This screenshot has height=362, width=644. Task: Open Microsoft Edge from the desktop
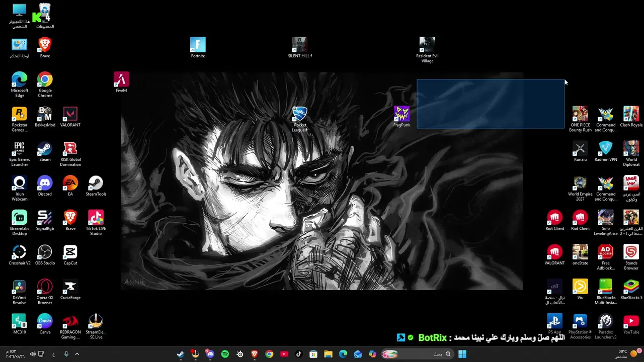point(19,84)
